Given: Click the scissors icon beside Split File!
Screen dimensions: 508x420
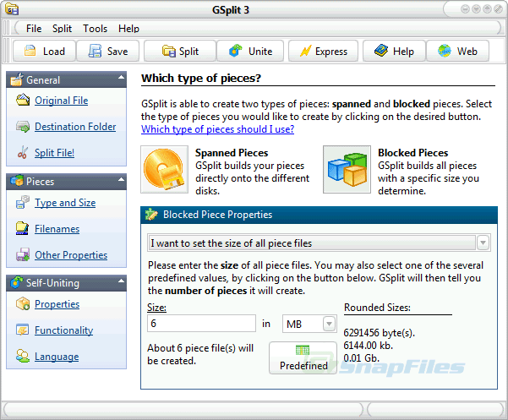Looking at the screenshot, I should click(x=23, y=152).
